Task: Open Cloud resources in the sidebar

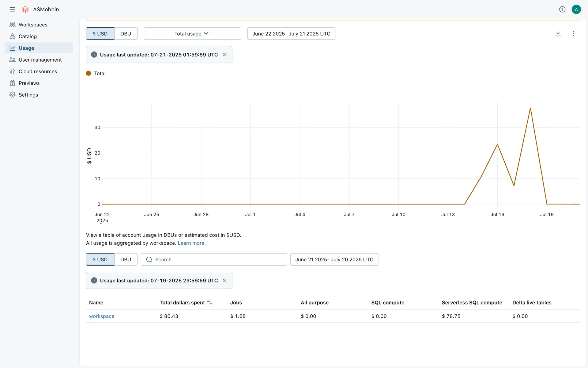Action: click(38, 71)
